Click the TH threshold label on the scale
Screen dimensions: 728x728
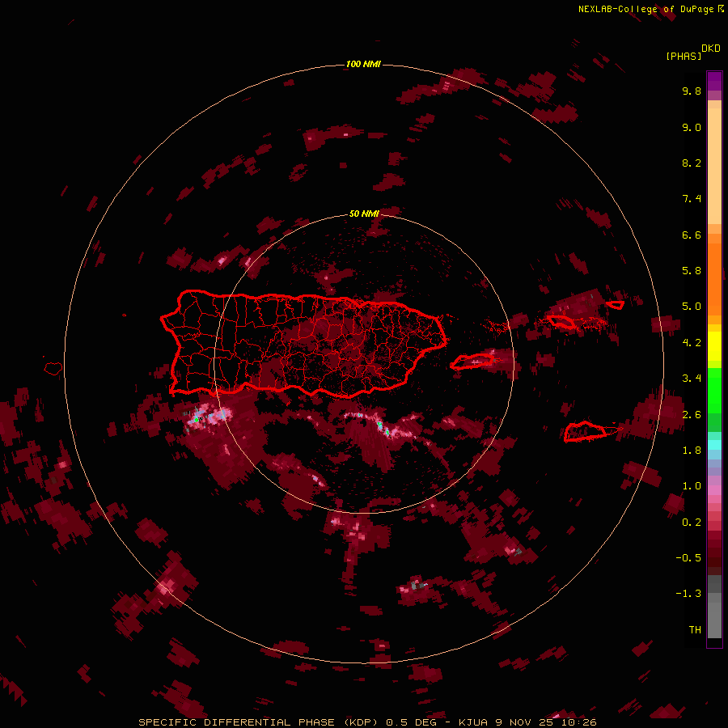pos(695,630)
